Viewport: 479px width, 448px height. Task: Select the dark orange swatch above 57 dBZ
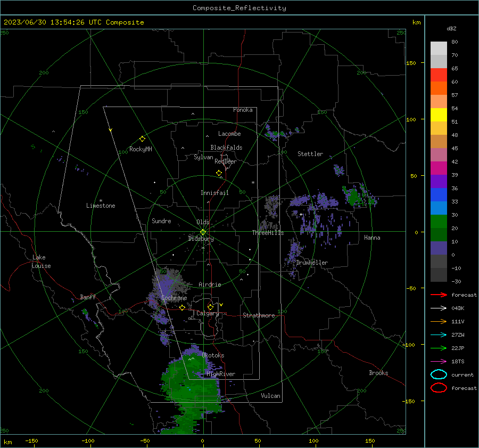[x=439, y=88]
